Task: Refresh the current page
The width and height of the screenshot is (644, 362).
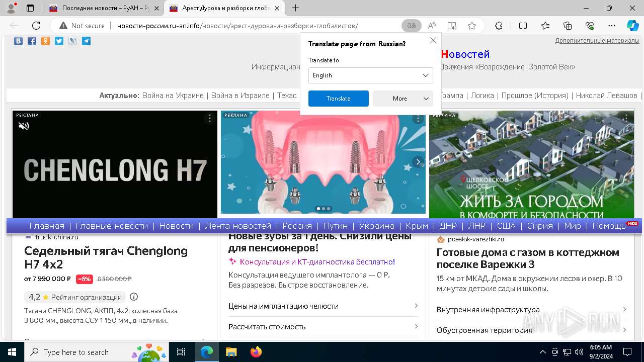Action: tap(36, 26)
